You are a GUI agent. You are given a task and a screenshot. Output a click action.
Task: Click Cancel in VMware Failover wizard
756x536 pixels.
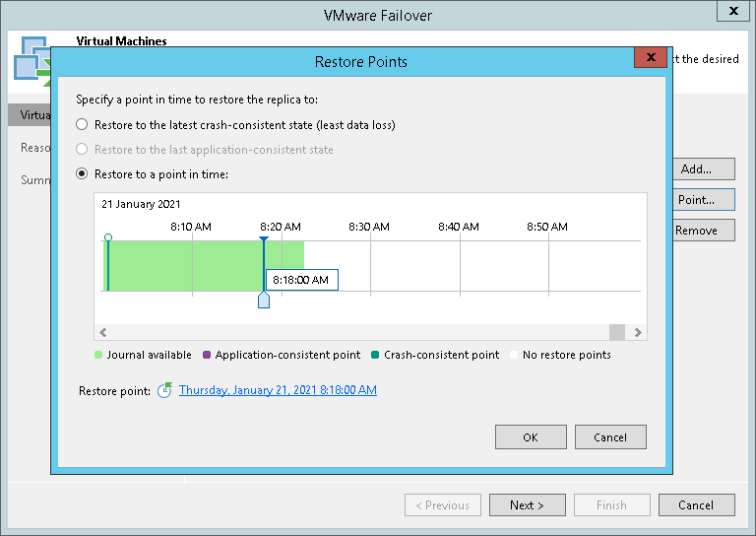click(697, 505)
